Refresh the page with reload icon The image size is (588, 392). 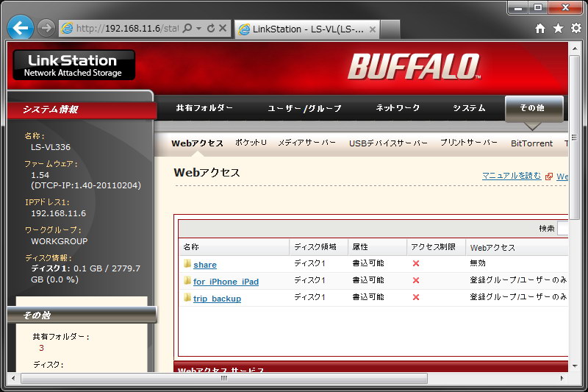(x=211, y=28)
